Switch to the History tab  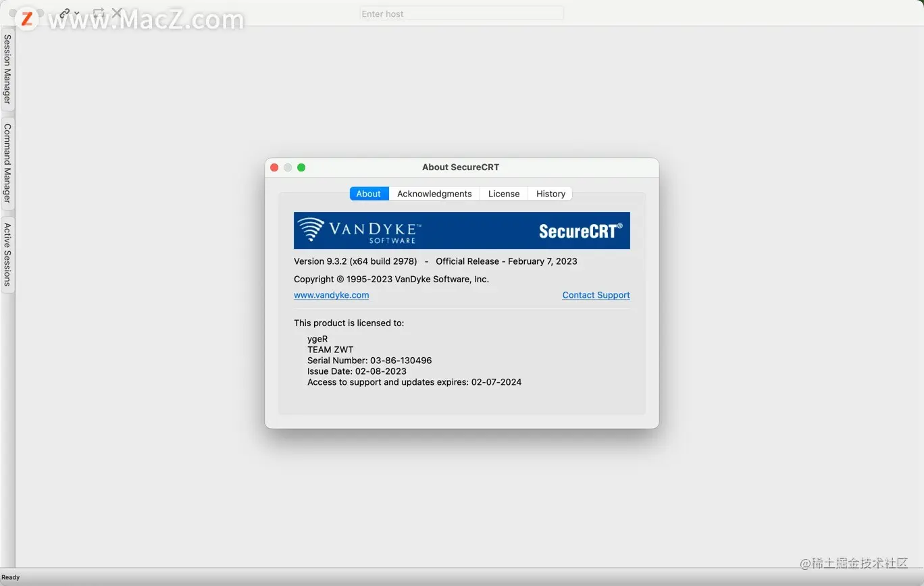(x=550, y=194)
